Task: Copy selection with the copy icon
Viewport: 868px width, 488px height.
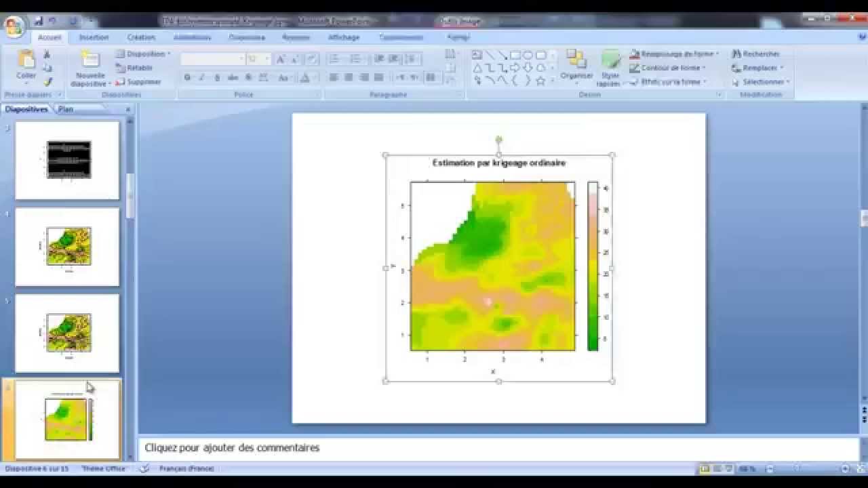Action: point(47,68)
